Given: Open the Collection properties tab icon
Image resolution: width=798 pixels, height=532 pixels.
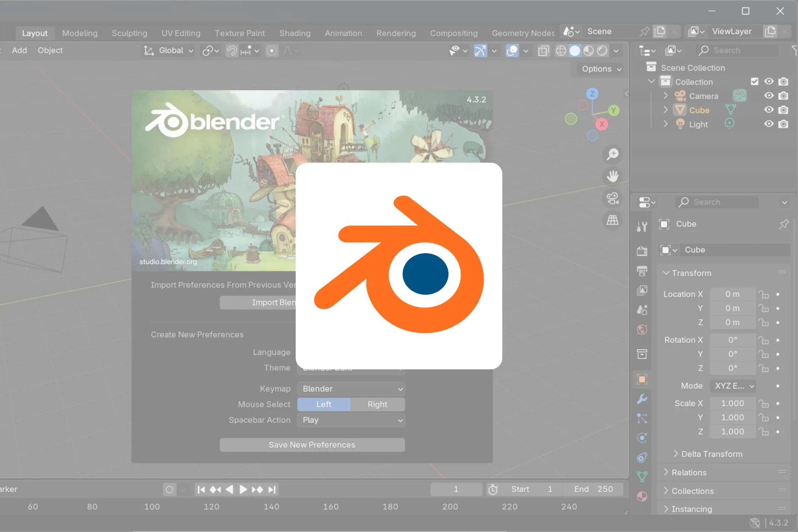Looking at the screenshot, I should 642,354.
